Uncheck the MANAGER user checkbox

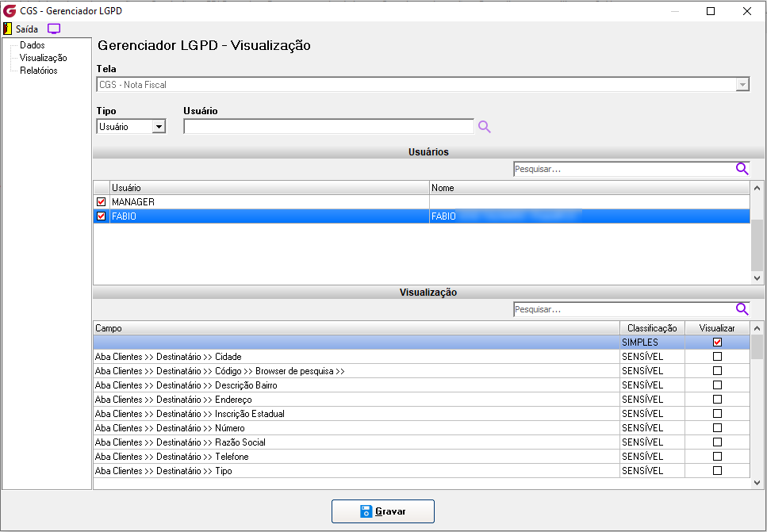102,202
